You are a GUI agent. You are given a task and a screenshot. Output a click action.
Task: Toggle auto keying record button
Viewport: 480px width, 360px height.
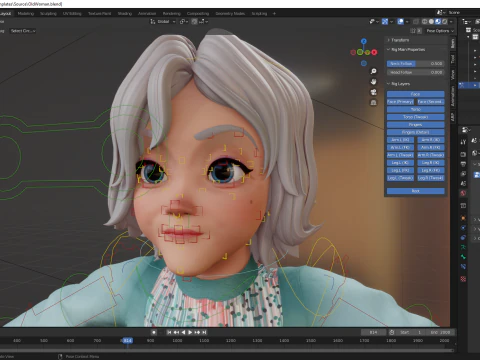click(154, 332)
